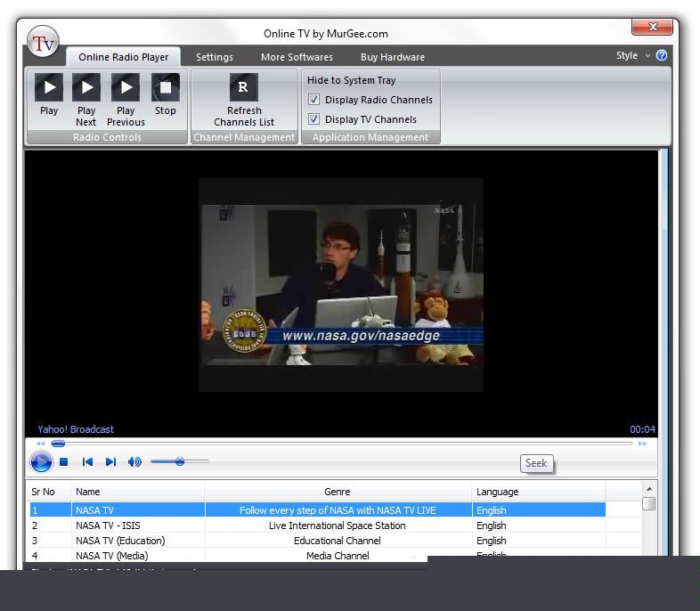The height and width of the screenshot is (611, 700).
Task: Skip to next track in media player
Action: click(x=110, y=461)
